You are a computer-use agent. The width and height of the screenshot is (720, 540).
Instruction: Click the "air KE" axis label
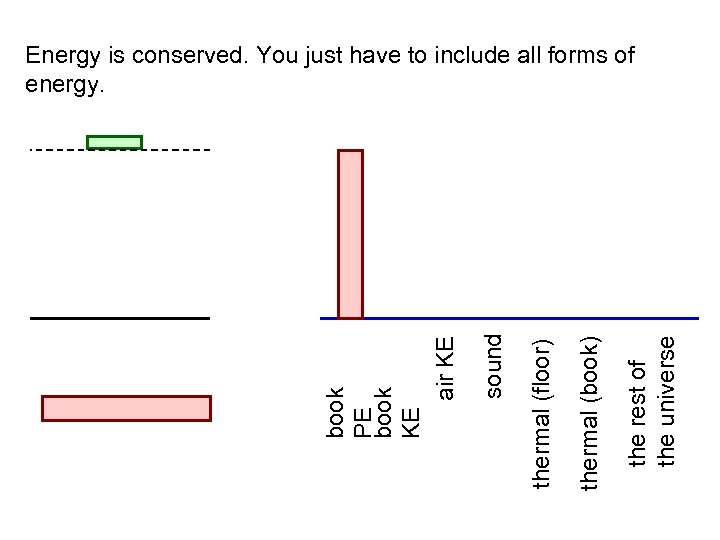pyautogui.click(x=446, y=368)
